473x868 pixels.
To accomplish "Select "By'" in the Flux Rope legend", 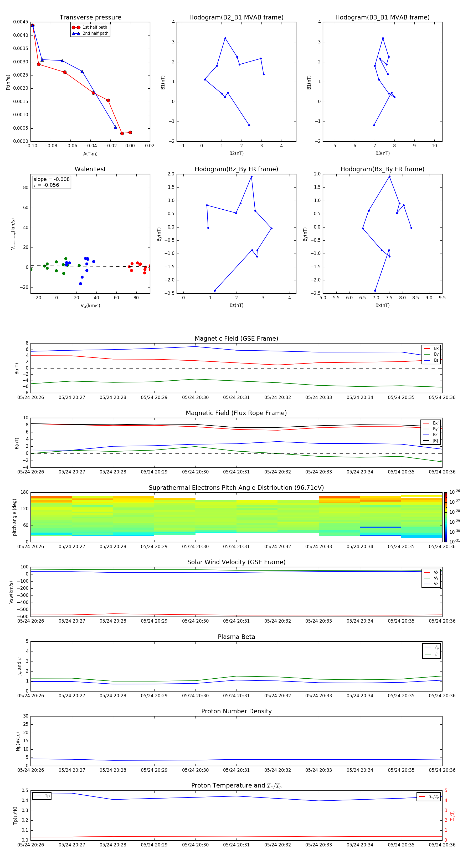I will pyautogui.click(x=431, y=429).
